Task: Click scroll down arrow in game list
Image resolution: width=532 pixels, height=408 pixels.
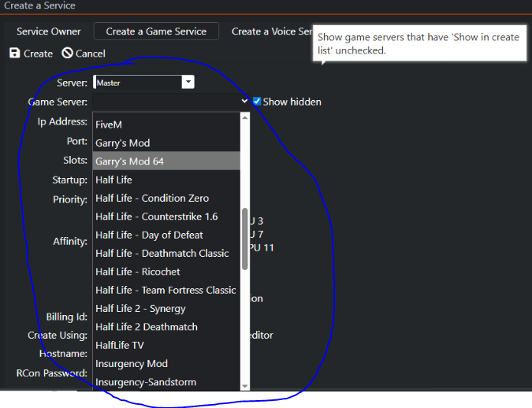Action: pyautogui.click(x=245, y=385)
